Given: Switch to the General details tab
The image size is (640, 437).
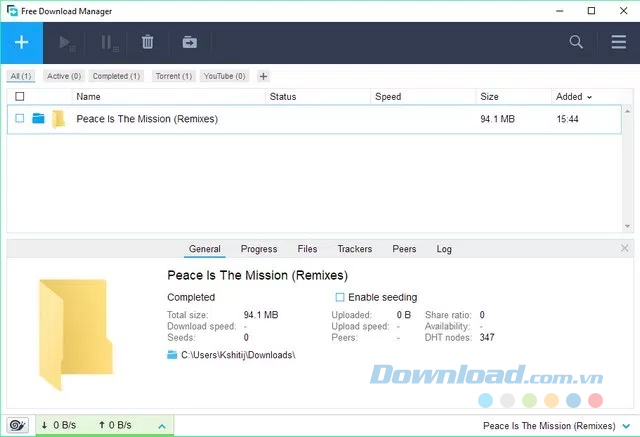Looking at the screenshot, I should point(204,249).
